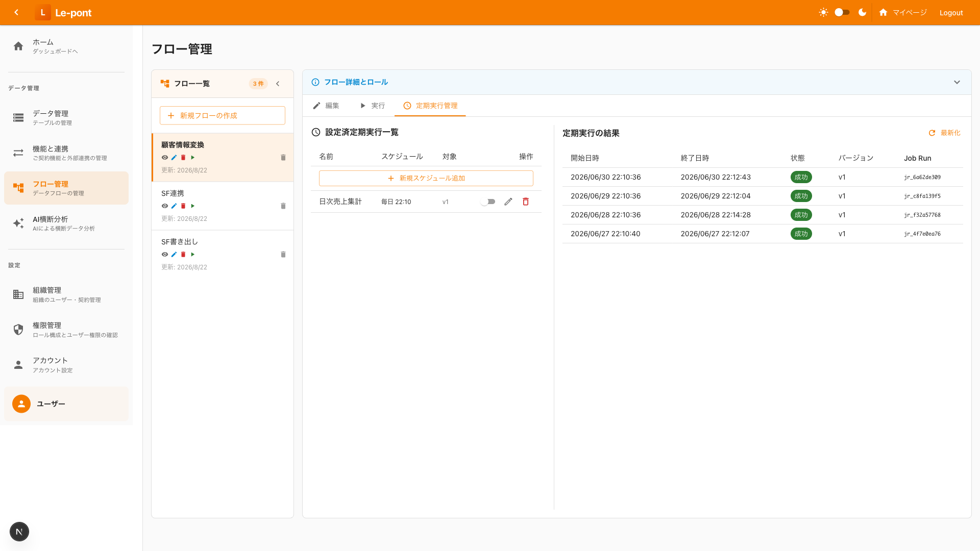Open アカウント sidebar item
Screen dimensions: 980x551
[x=66, y=365]
